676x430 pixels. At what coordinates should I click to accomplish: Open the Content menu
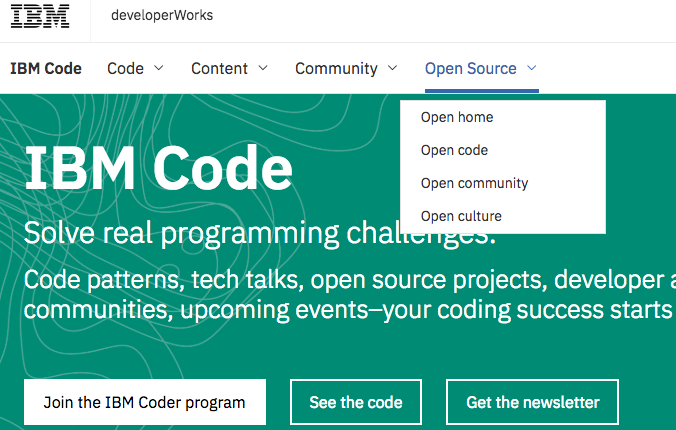pos(219,69)
